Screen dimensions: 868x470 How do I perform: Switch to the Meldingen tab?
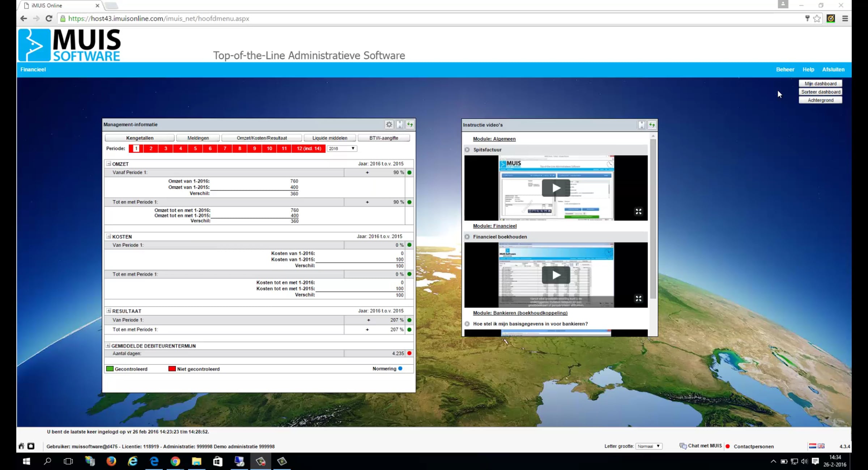198,138
